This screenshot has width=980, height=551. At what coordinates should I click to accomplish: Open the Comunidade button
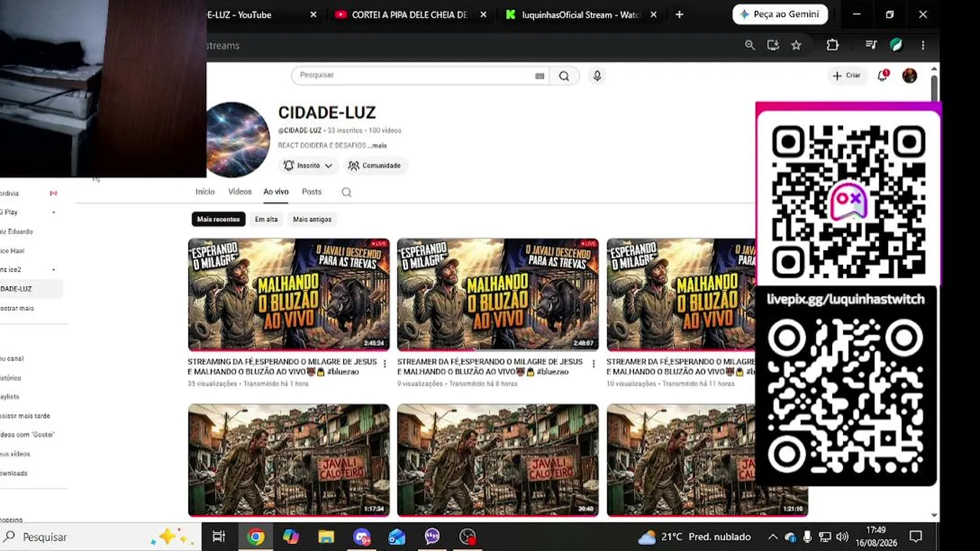[x=374, y=165]
